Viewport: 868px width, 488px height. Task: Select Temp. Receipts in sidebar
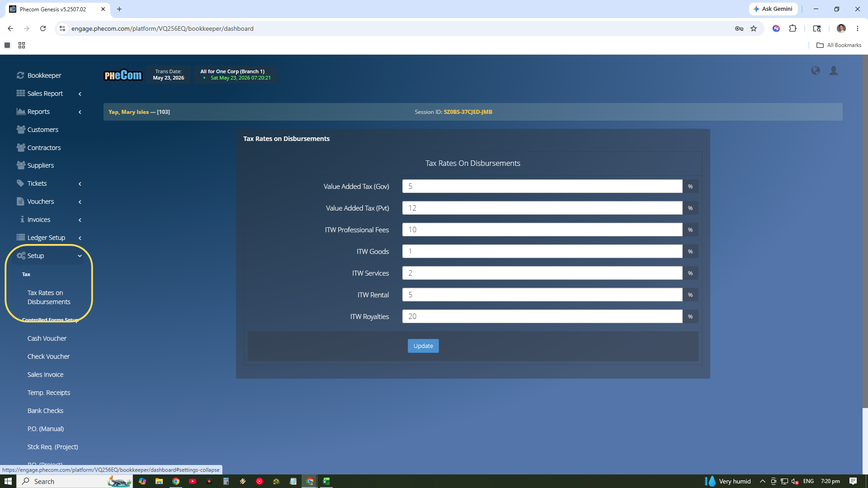[49, 393]
